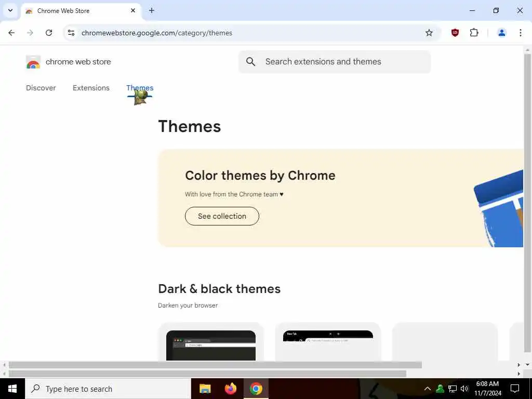This screenshot has width=532, height=399.
Task: Open the uBlock Origin extension icon
Action: [455, 33]
